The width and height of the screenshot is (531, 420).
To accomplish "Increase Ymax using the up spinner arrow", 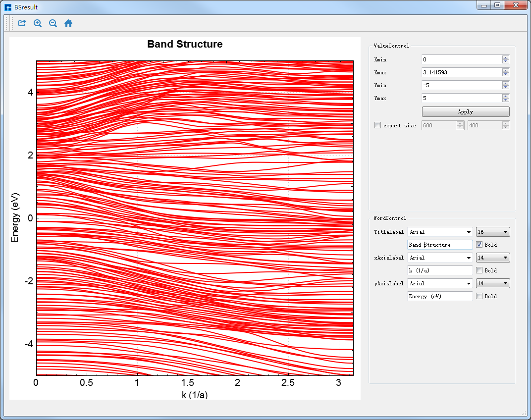I will (505, 96).
